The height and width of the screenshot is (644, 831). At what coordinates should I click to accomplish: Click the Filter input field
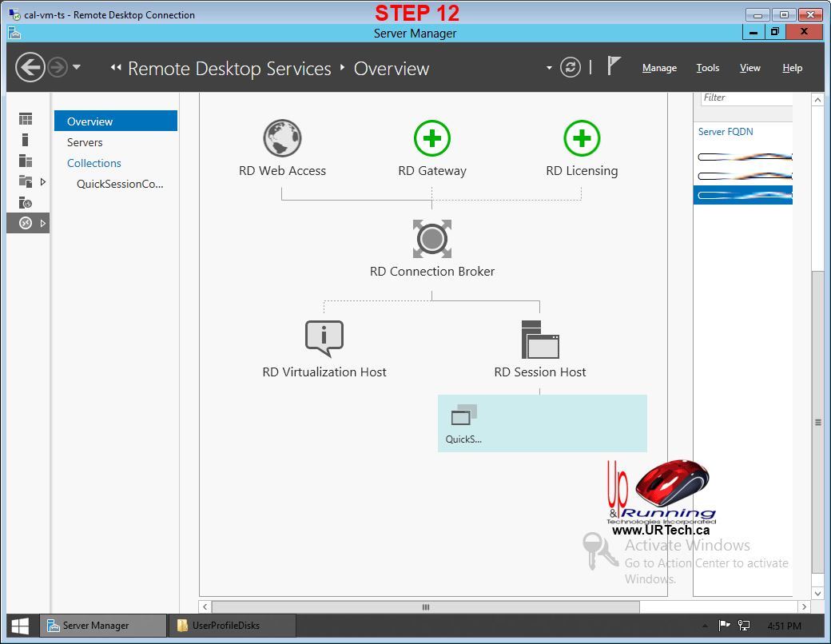click(746, 97)
